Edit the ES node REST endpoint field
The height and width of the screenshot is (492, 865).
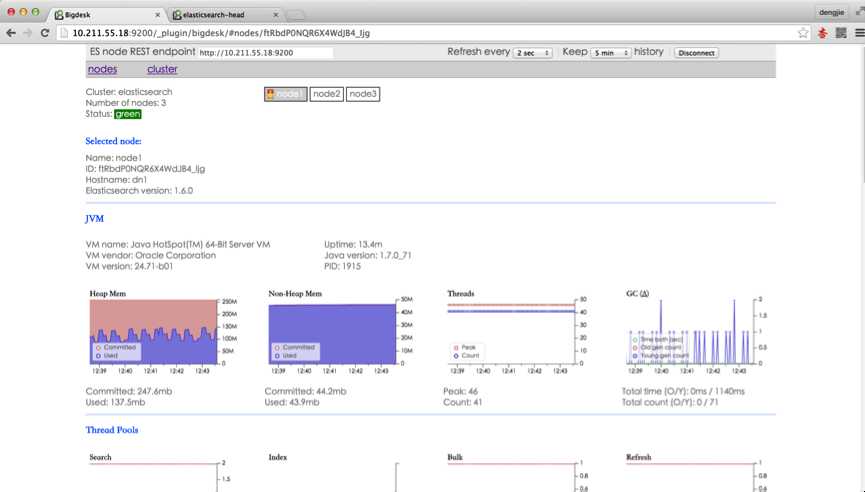pyautogui.click(x=265, y=52)
